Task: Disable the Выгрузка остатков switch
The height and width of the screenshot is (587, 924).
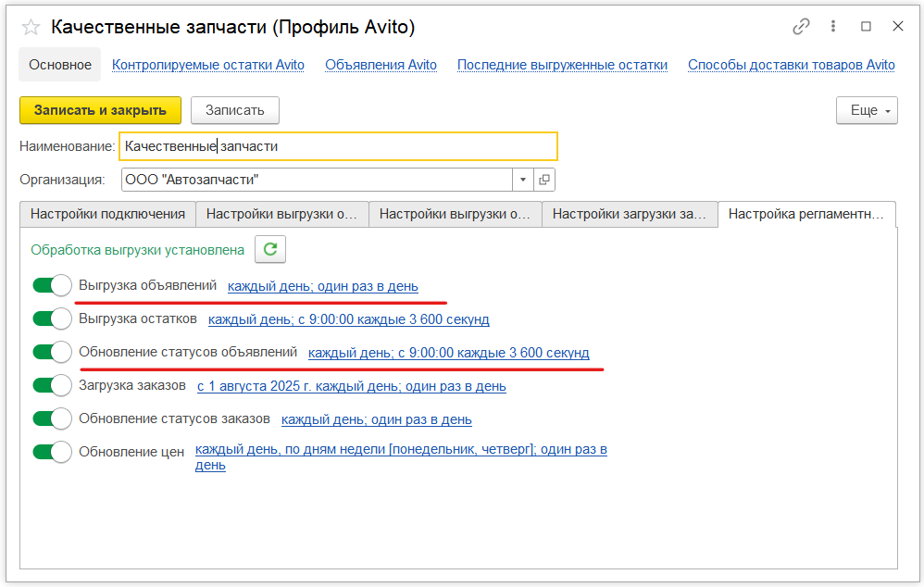Action: pos(52,319)
